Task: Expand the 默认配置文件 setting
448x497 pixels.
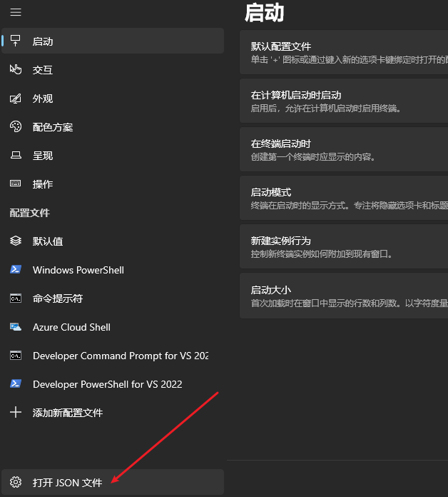Action: [x=344, y=52]
